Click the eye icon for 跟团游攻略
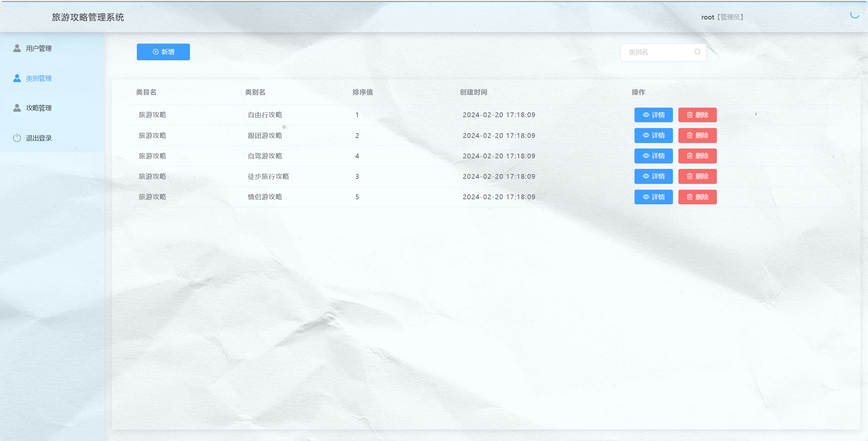This screenshot has width=868, height=441. [646, 136]
